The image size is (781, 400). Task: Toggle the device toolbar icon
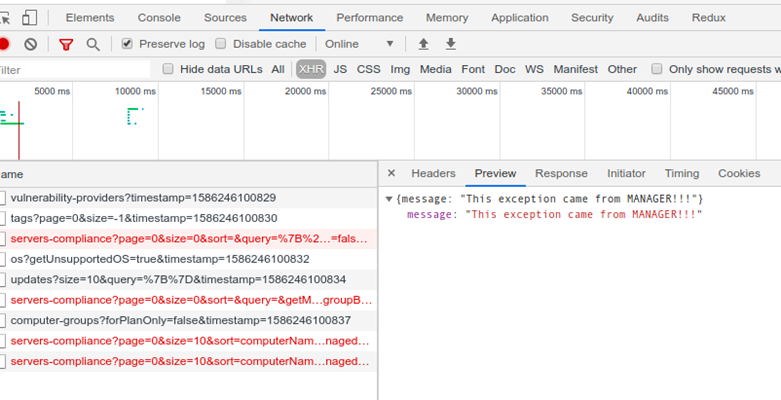click(x=30, y=18)
